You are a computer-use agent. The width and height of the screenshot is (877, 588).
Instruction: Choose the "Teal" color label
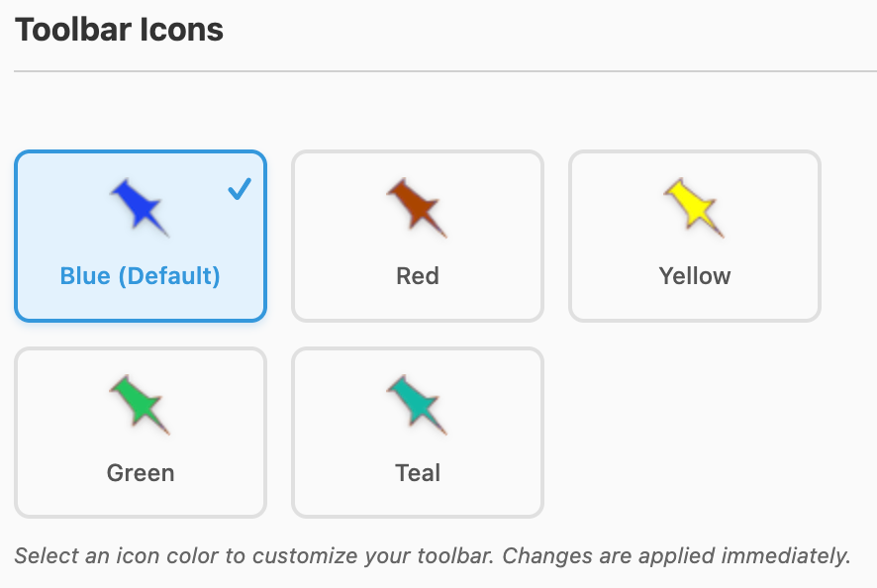[x=417, y=473]
